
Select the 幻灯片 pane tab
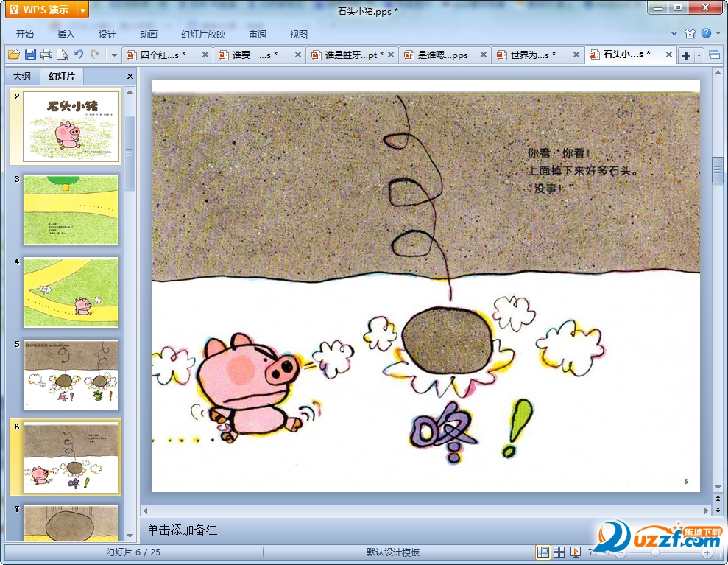coord(61,76)
